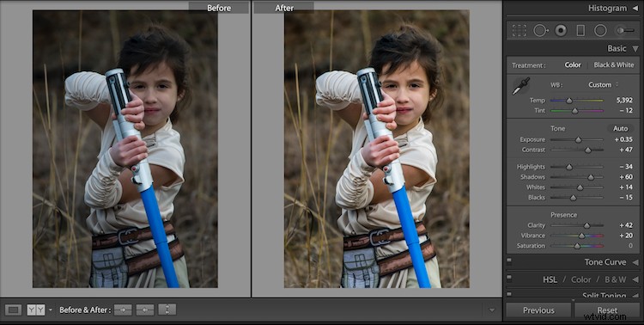The width and height of the screenshot is (644, 325).
Task: Click the Contrast value +47
Action: (x=626, y=150)
